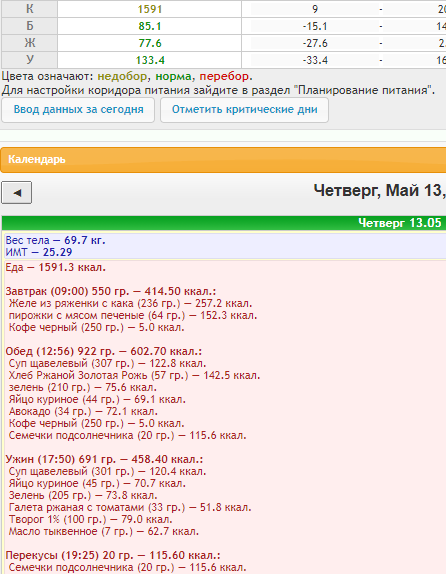Click the ИМТ 25.29 line
This screenshot has width=446, height=574.
point(39,252)
